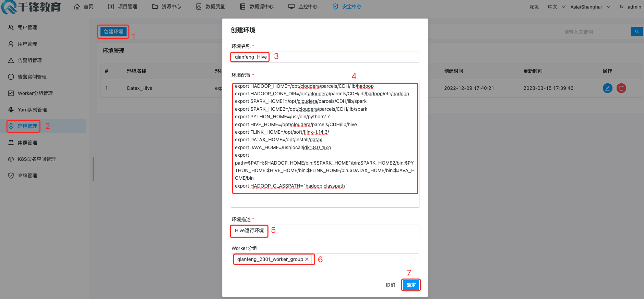Focus the 环境名称 input field

pos(325,57)
